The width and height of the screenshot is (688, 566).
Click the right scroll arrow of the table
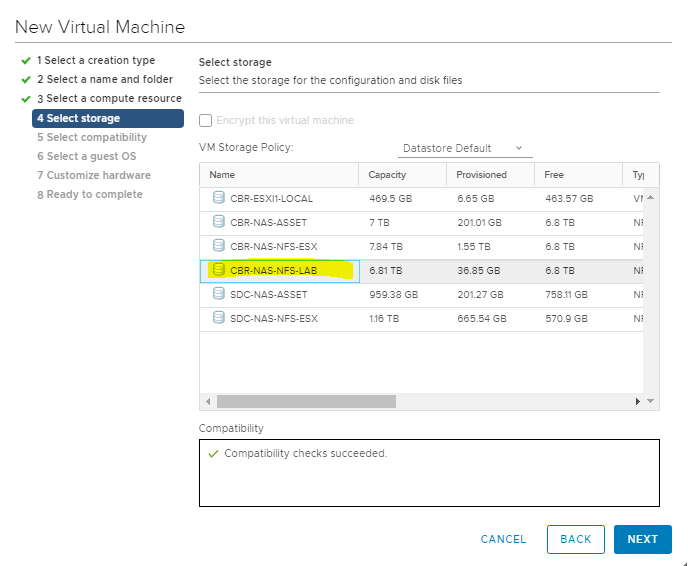coord(638,401)
